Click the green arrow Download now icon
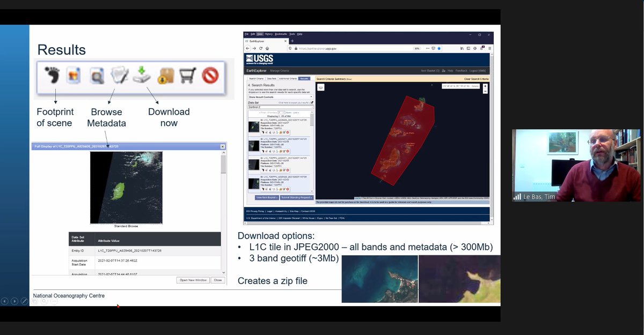This screenshot has width=644, height=335. [142, 75]
